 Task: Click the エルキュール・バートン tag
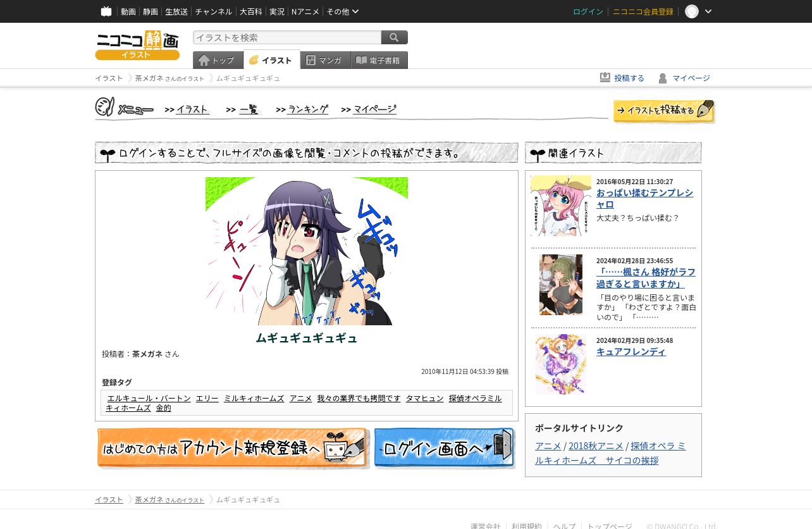[x=149, y=398]
